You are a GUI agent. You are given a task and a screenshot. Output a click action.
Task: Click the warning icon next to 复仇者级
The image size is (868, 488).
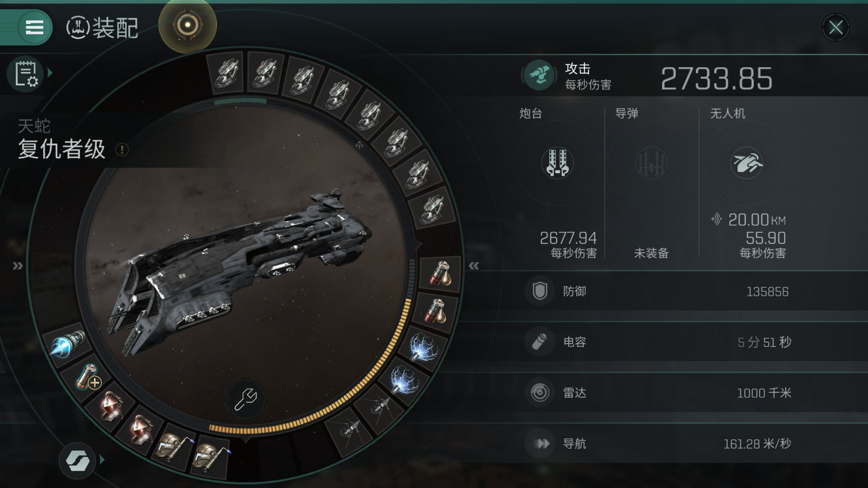122,150
